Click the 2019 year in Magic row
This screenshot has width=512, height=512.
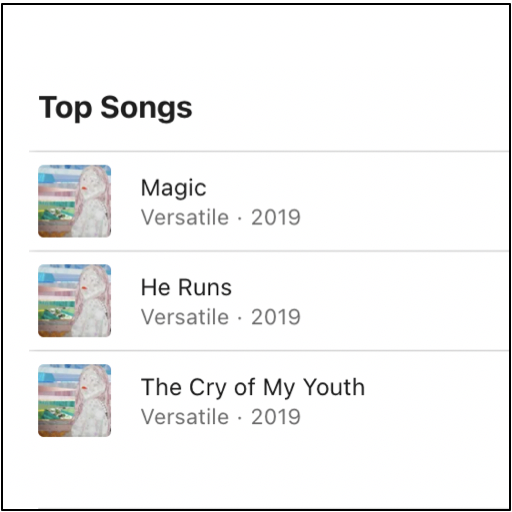pyautogui.click(x=276, y=217)
